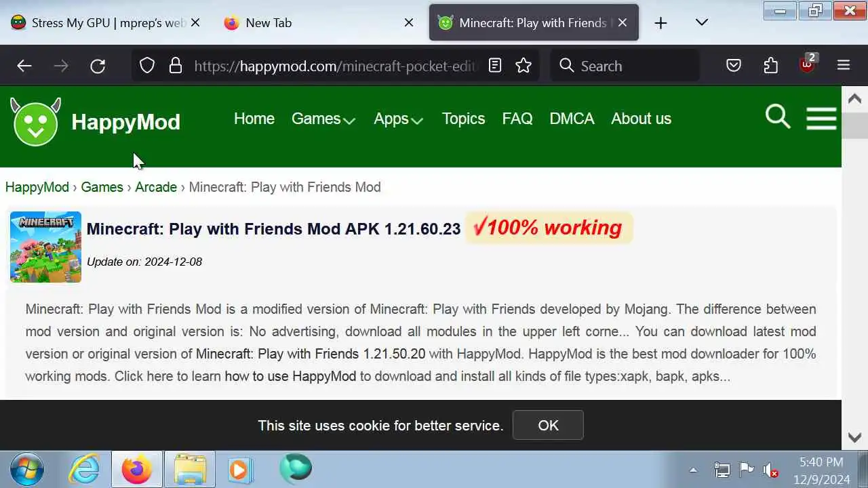Image resolution: width=868 pixels, height=488 pixels.
Task: Open the HappyMod site hamburger menu
Action: pyautogui.click(x=821, y=118)
